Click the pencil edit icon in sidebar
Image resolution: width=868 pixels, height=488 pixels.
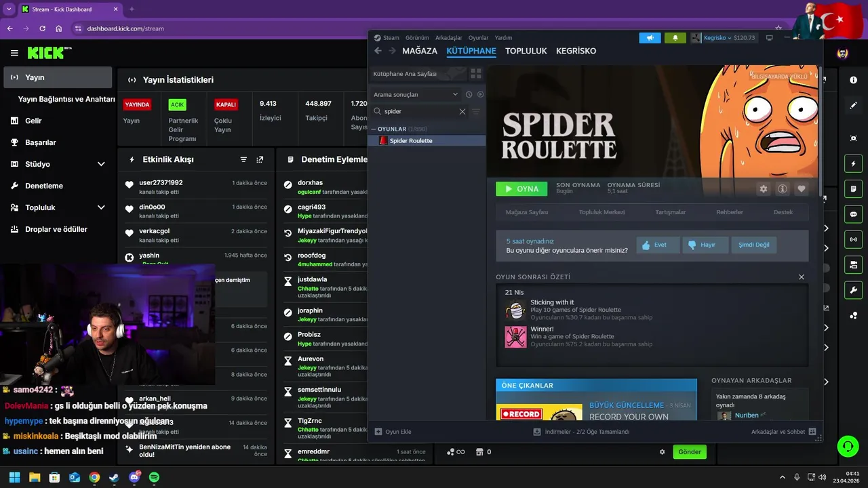point(853,106)
